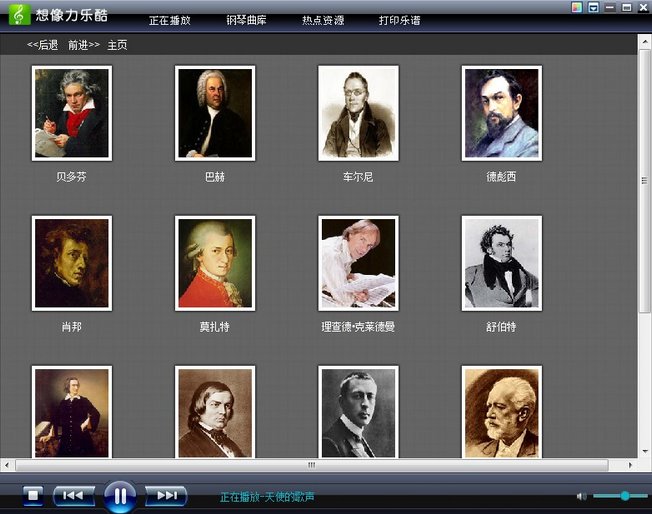Open the 热点资源 tab

pos(323,20)
